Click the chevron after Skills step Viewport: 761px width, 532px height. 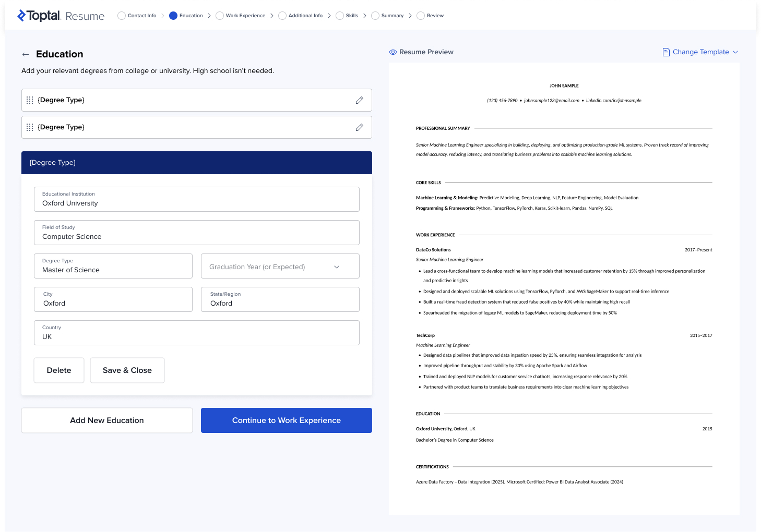[365, 16]
